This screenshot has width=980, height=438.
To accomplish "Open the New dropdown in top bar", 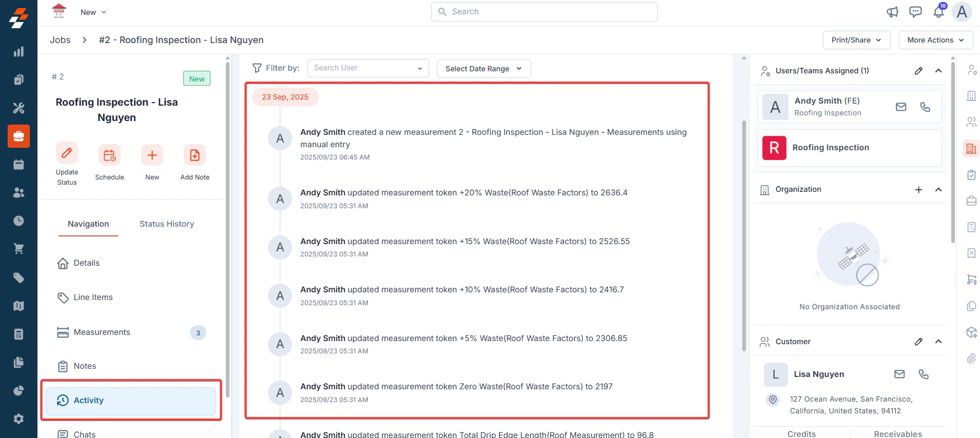I will pyautogui.click(x=93, y=12).
